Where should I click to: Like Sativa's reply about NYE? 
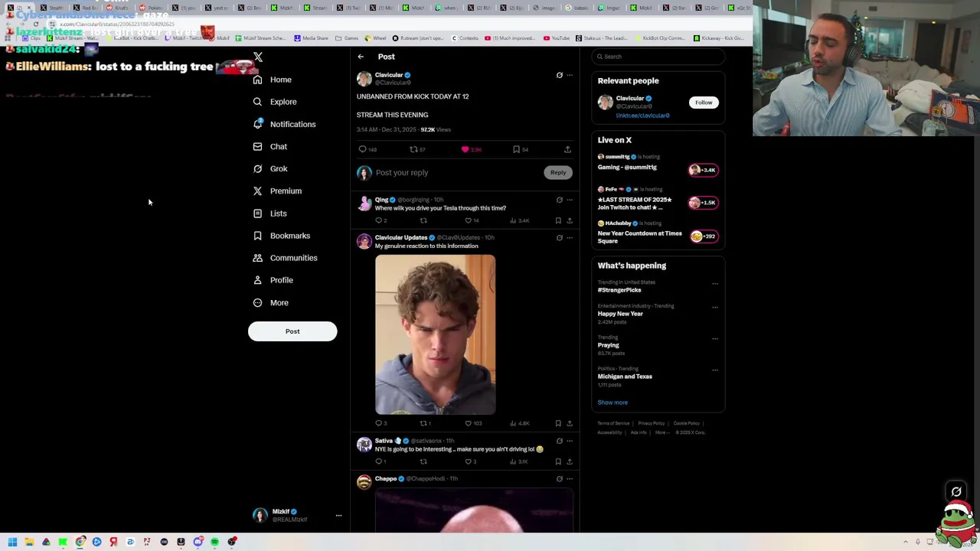[x=468, y=461]
